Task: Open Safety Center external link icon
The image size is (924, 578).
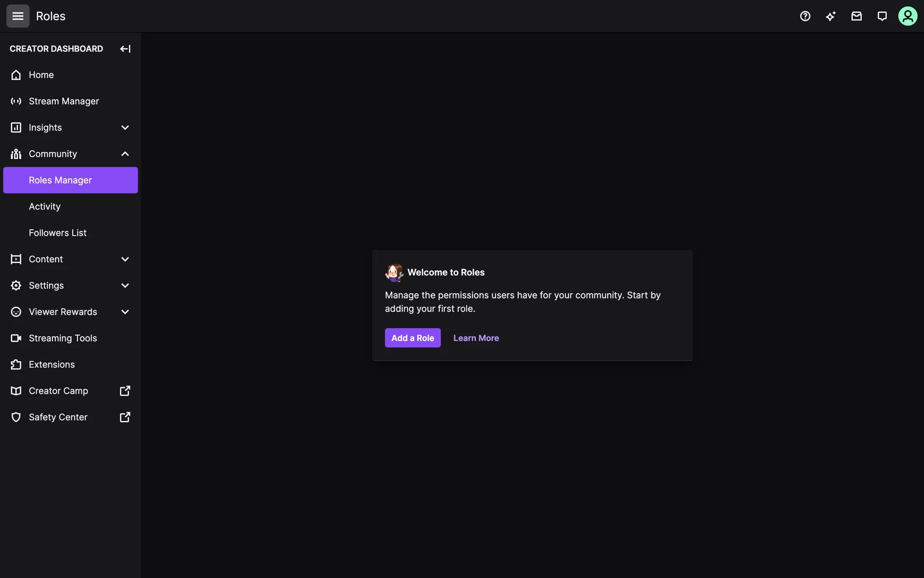Action: (125, 417)
